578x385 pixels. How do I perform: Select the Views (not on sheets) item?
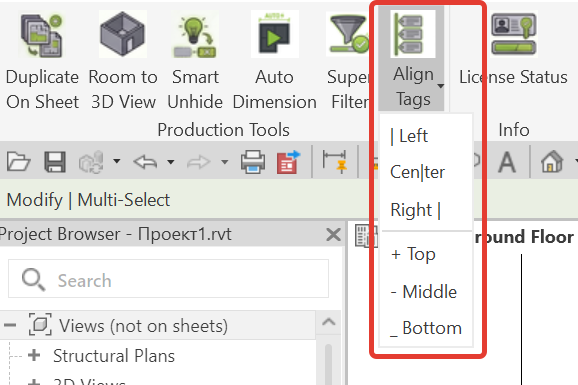point(143,326)
